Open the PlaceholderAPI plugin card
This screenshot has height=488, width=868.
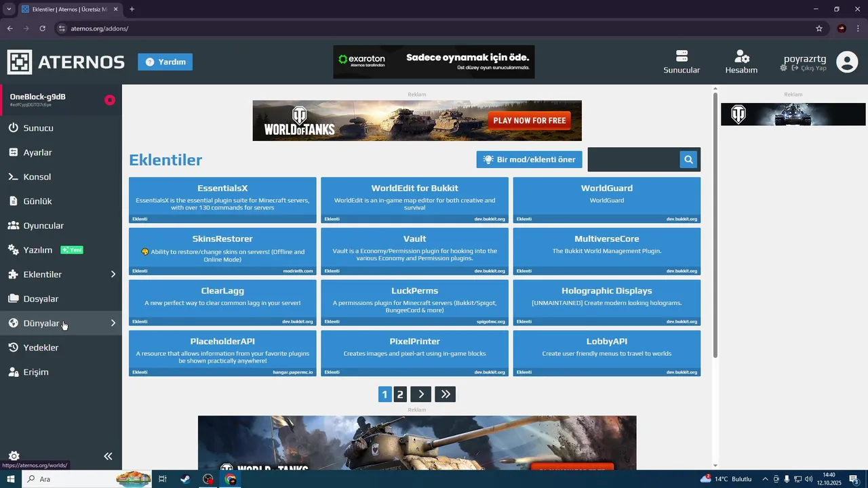[x=222, y=353]
